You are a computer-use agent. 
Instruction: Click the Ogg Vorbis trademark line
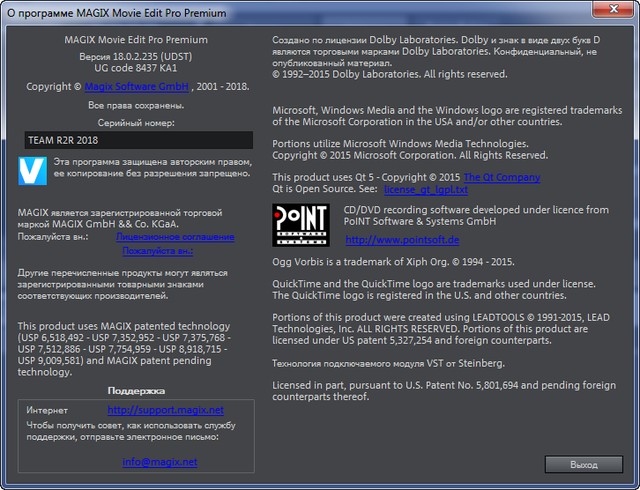tap(393, 262)
